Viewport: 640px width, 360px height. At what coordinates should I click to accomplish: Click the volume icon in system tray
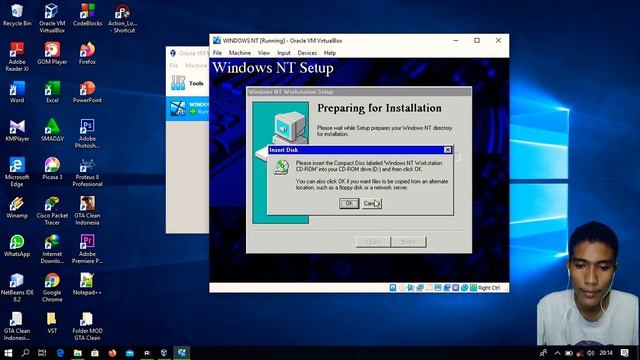[591, 353]
